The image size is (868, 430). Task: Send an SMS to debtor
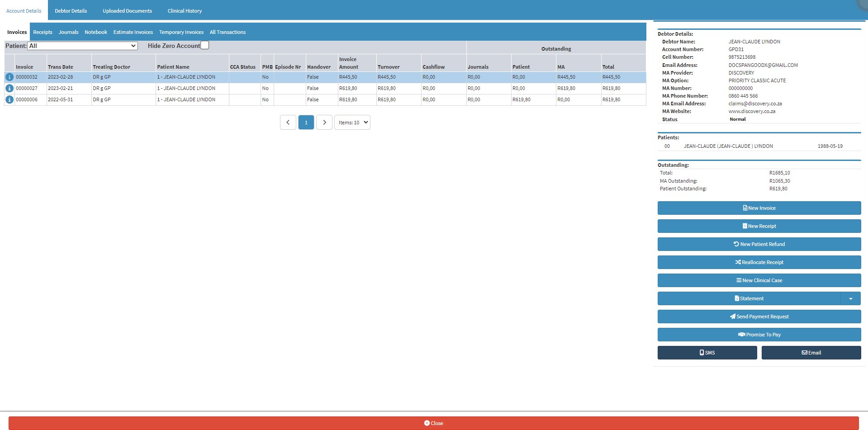707,353
